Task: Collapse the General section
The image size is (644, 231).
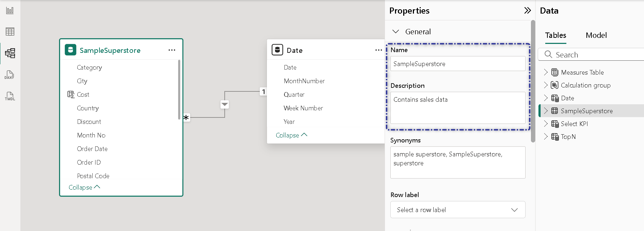Action: pos(396,31)
